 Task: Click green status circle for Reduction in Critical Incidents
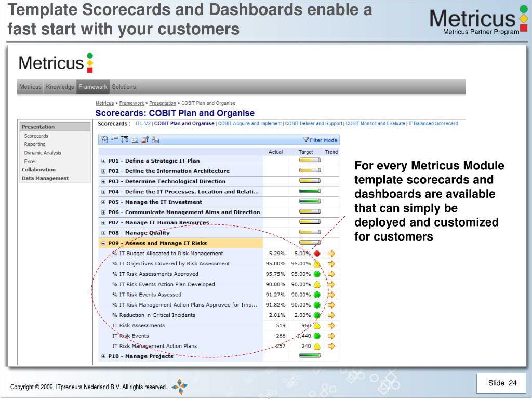[x=317, y=315]
